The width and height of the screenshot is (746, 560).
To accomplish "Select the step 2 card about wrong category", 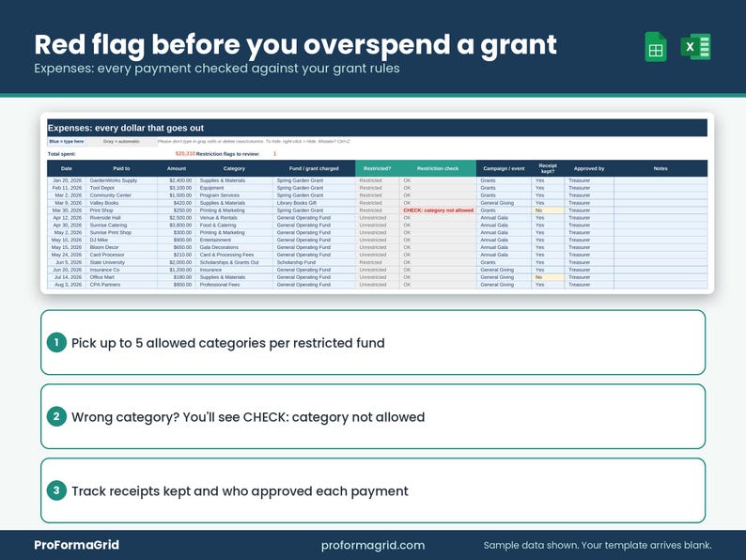I will pyautogui.click(x=373, y=417).
